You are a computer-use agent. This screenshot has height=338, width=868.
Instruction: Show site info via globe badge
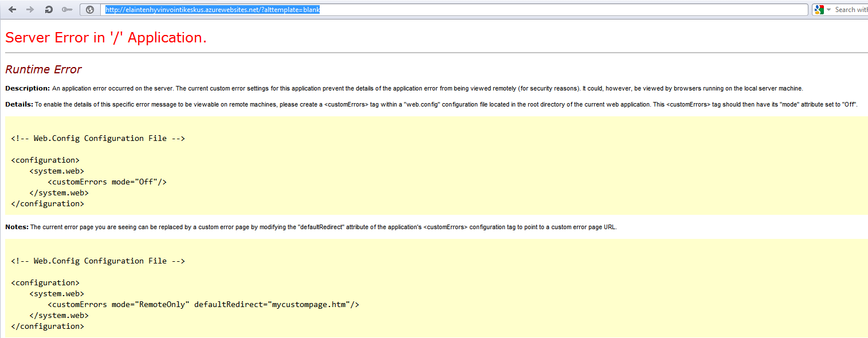click(x=89, y=10)
